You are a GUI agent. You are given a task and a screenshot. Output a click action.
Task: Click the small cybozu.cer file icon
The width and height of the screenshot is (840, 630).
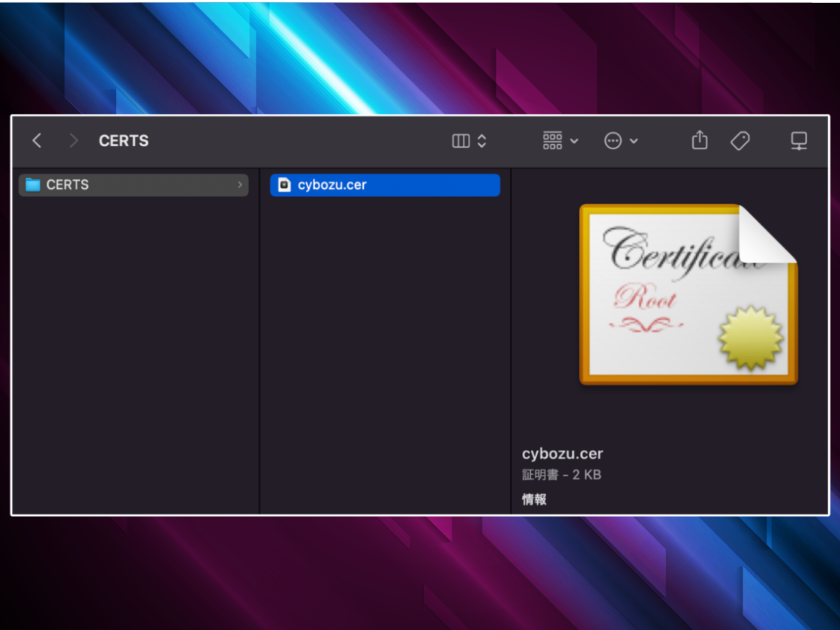(x=284, y=184)
